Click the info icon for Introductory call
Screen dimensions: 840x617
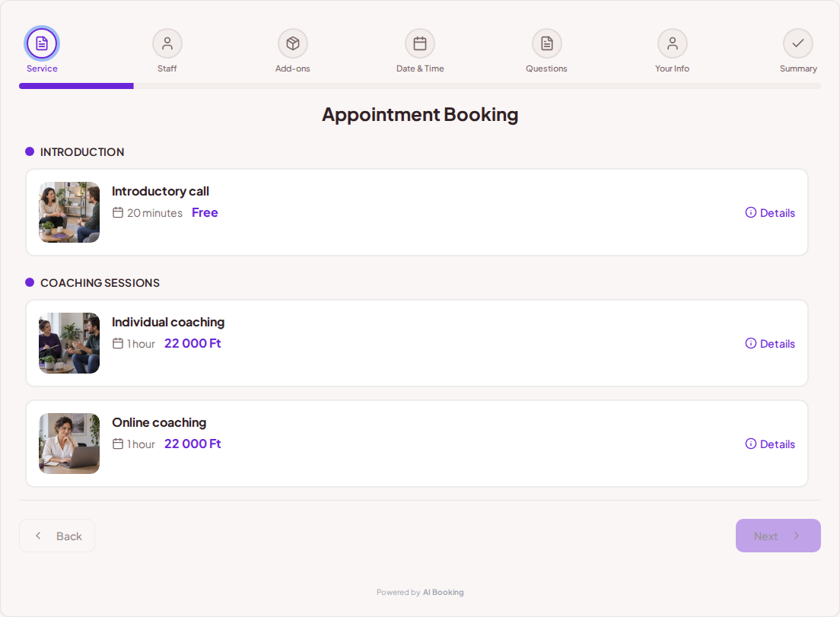point(751,212)
